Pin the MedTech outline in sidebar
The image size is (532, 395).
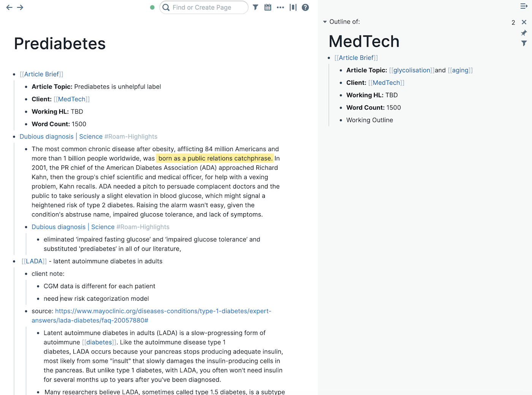tap(524, 33)
